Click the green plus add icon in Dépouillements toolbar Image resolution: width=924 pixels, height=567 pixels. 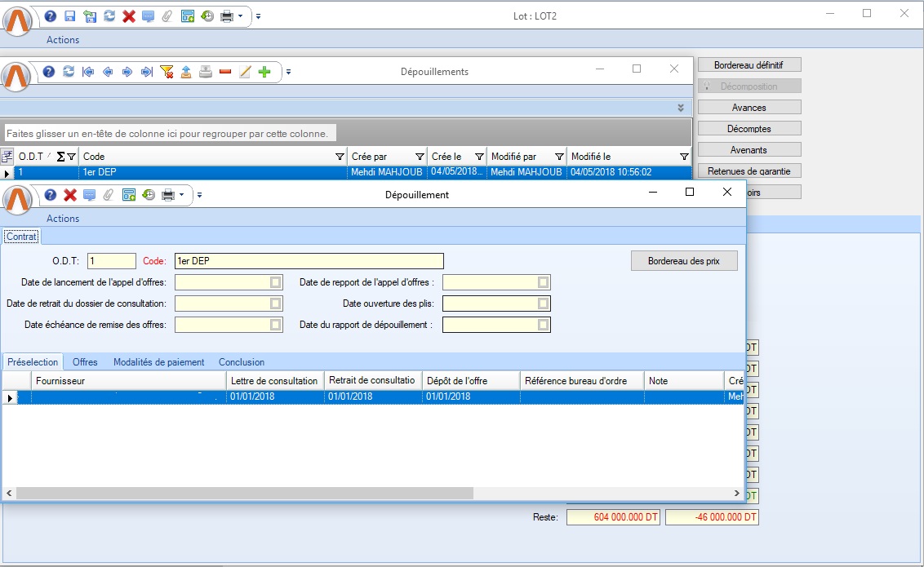pyautogui.click(x=264, y=72)
